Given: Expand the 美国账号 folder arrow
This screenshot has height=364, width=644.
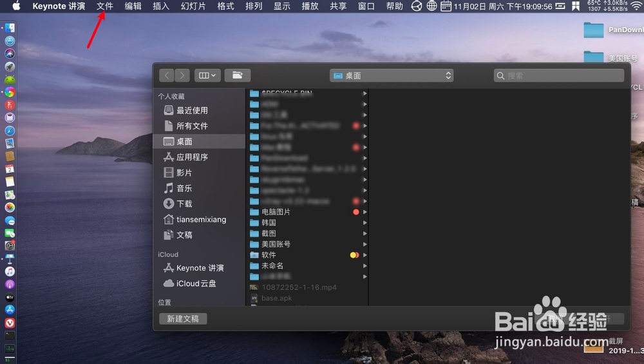Looking at the screenshot, I should [365, 244].
